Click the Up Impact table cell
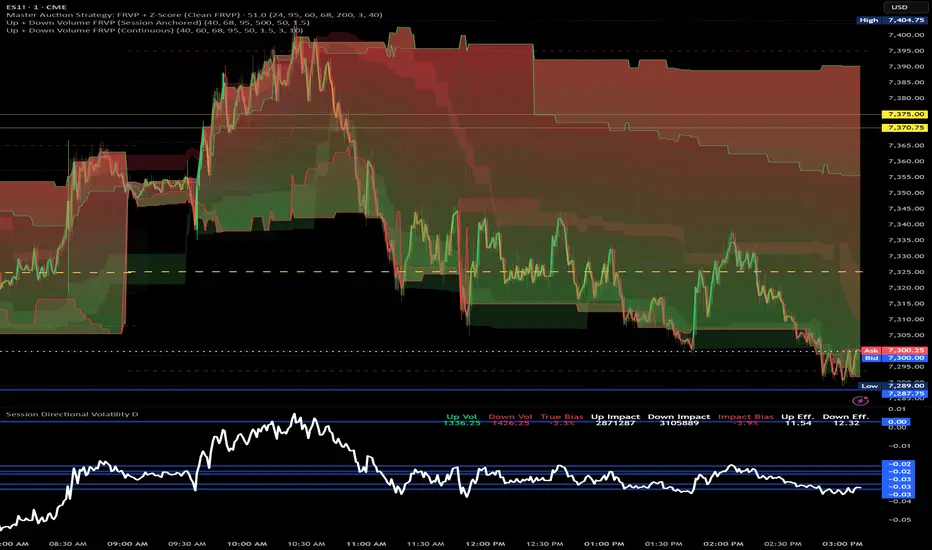Viewport: 932px width, 550px height. pos(615,420)
